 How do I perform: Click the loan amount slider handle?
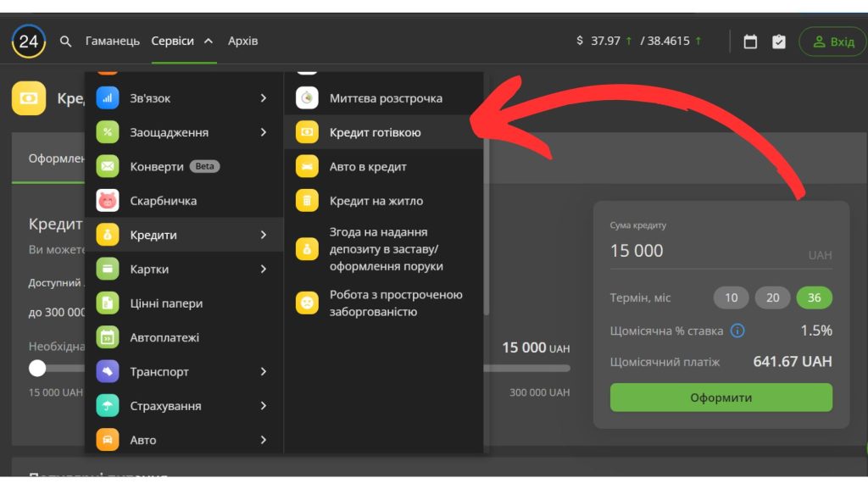[37, 368]
